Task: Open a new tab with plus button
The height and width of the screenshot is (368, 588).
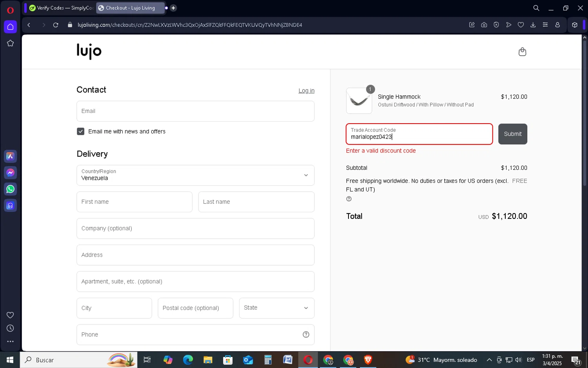Action: (173, 8)
